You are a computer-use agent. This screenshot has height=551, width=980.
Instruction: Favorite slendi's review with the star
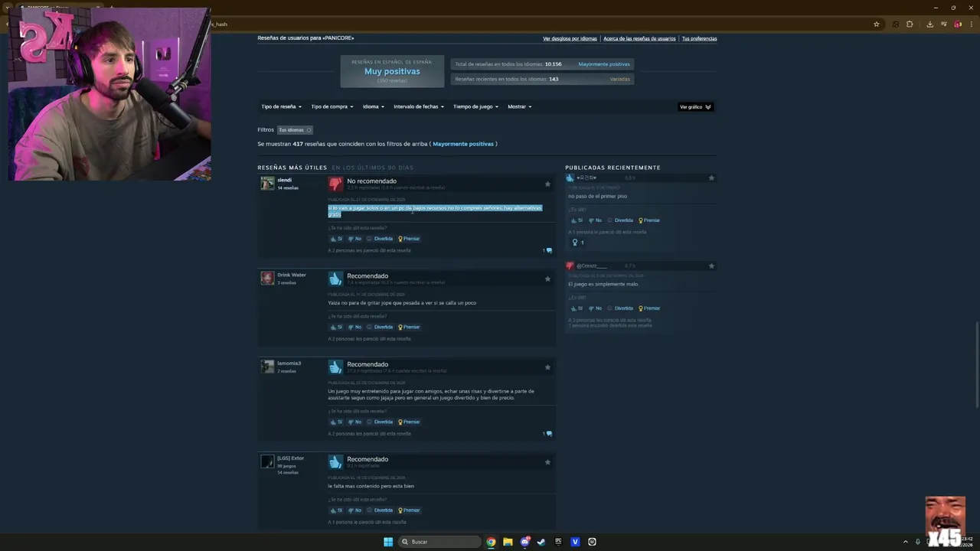[547, 184]
